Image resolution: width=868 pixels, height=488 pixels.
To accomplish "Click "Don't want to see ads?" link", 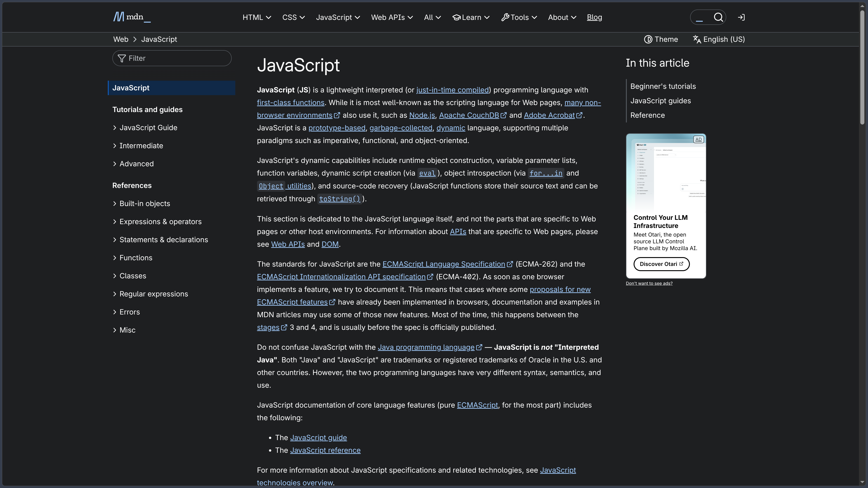I will click(649, 284).
